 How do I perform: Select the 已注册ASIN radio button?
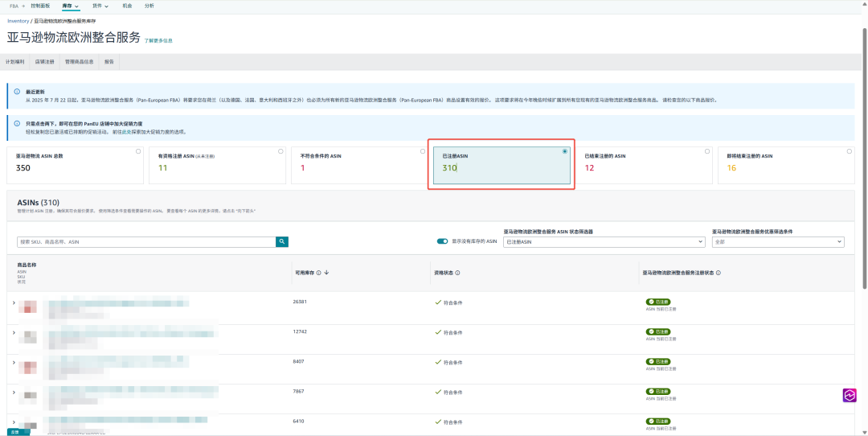click(565, 151)
